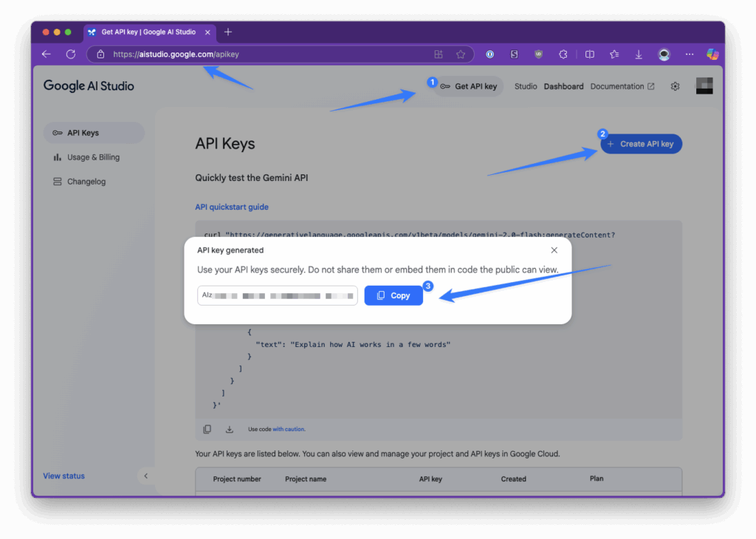Open the Dashboard header link

point(563,86)
